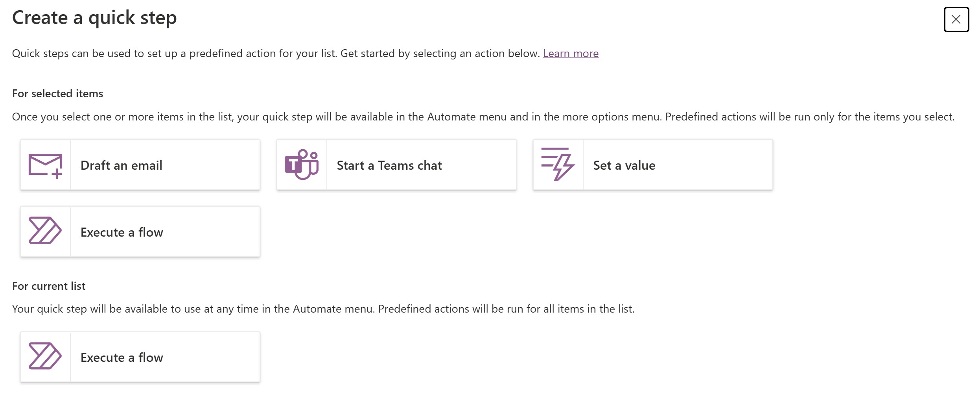The width and height of the screenshot is (980, 400).
Task: Click the Draft an email envelope icon
Action: [45, 165]
